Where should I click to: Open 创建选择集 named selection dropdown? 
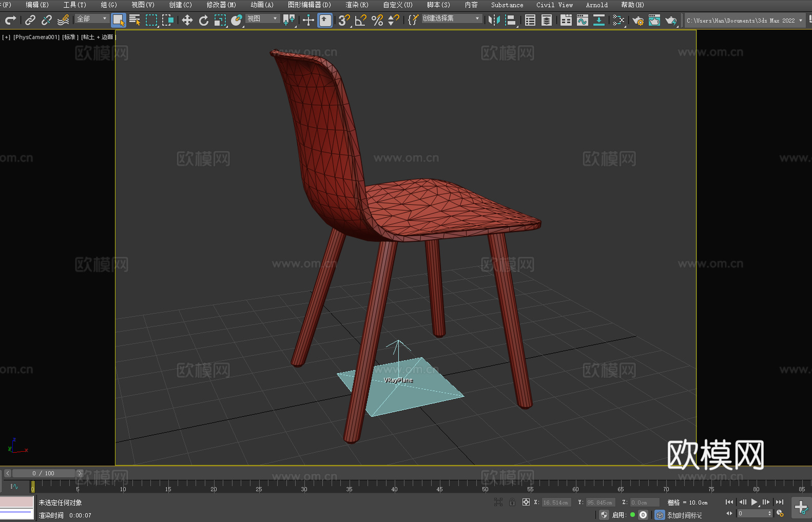[452, 18]
